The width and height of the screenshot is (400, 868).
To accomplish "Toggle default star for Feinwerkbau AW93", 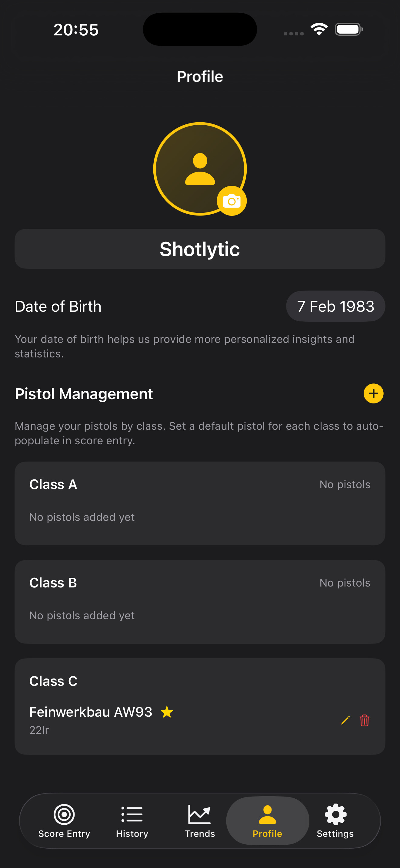I will pyautogui.click(x=167, y=712).
